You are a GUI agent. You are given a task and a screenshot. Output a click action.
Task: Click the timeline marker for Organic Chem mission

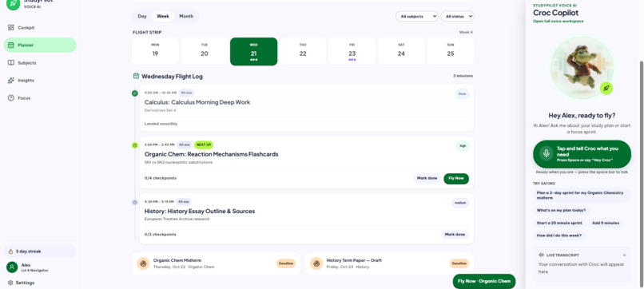click(135, 145)
